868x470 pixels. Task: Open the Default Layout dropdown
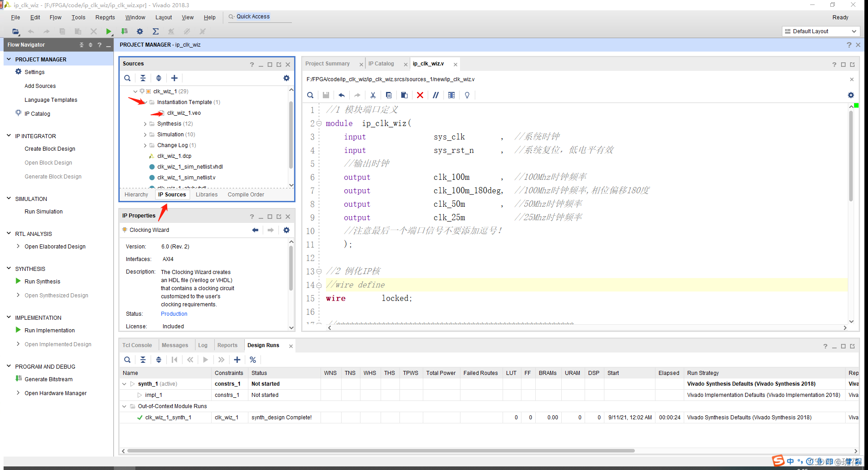click(821, 31)
